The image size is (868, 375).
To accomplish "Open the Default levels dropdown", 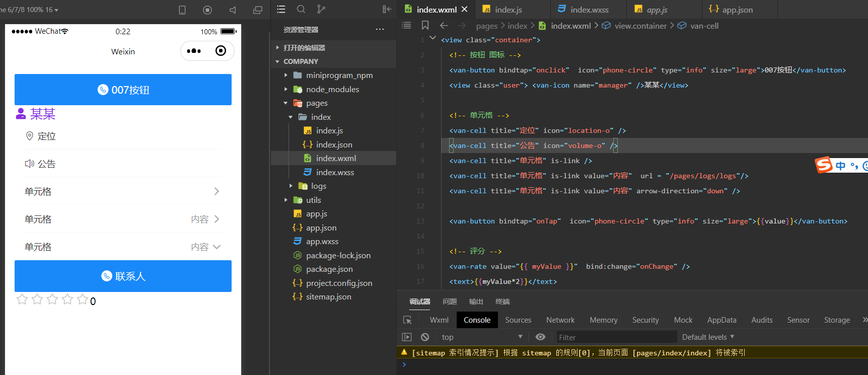I will 708,337.
